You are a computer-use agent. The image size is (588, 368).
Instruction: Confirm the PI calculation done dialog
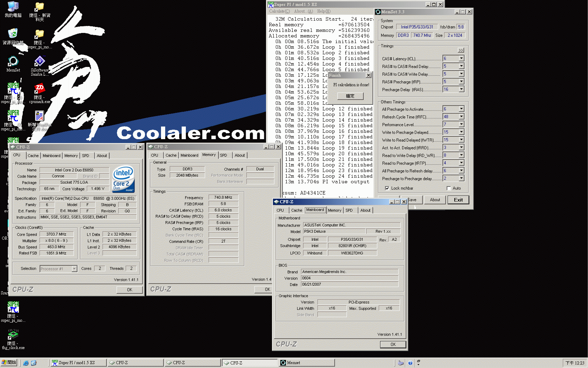[x=350, y=96]
